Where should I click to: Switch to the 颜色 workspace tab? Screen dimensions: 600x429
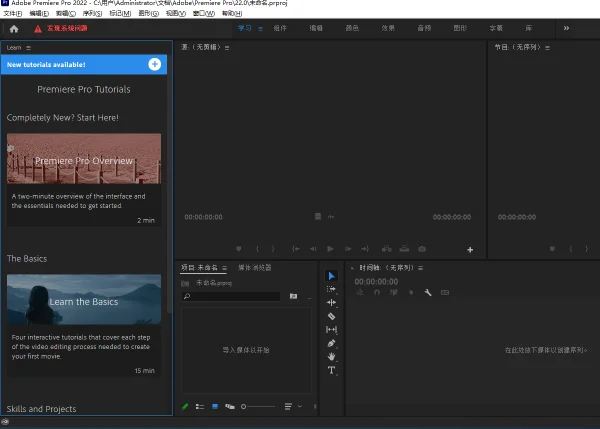click(x=352, y=28)
